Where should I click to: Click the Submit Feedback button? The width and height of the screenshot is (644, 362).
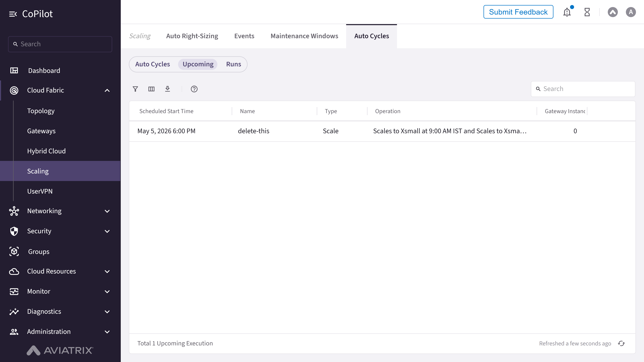[518, 12]
